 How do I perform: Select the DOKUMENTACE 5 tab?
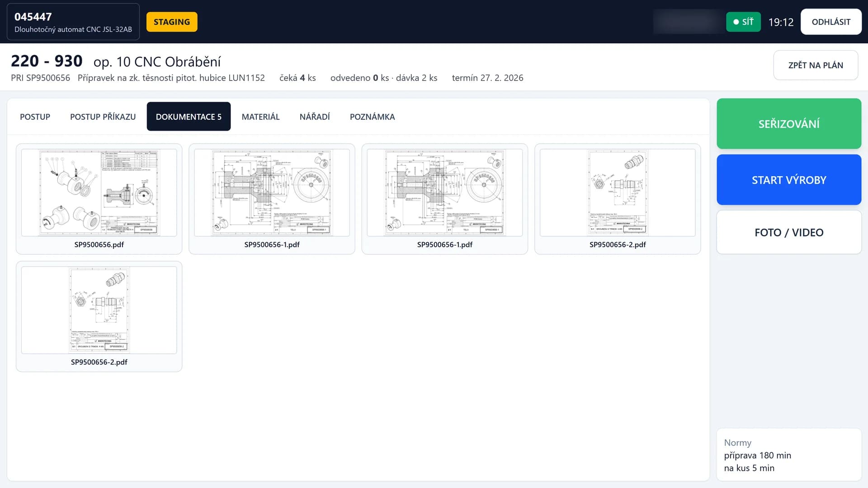pyautogui.click(x=189, y=117)
